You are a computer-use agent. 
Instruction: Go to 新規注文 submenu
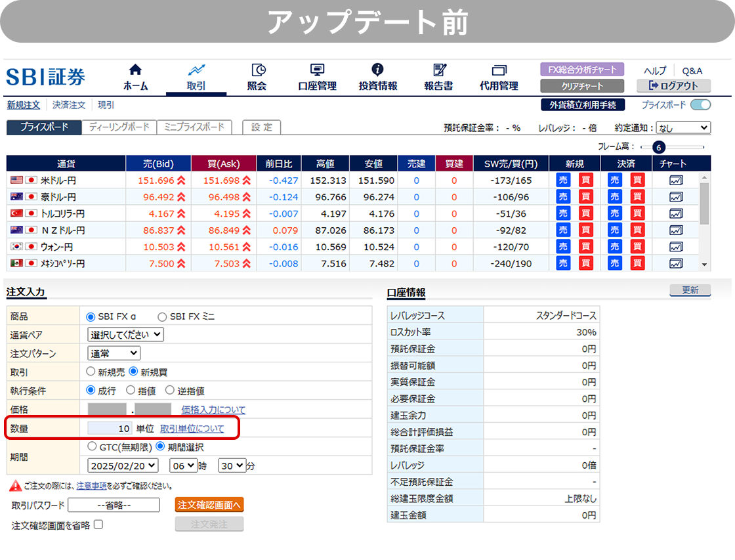[x=24, y=105]
